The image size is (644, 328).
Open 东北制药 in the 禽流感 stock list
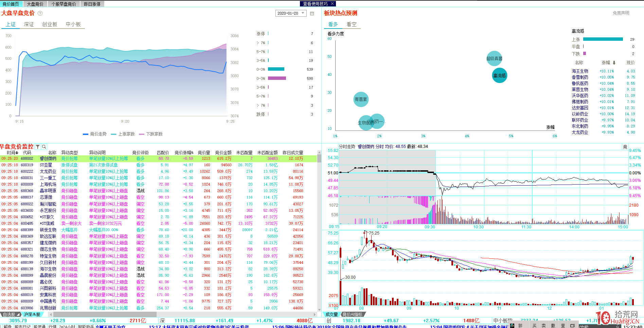[x=580, y=126]
